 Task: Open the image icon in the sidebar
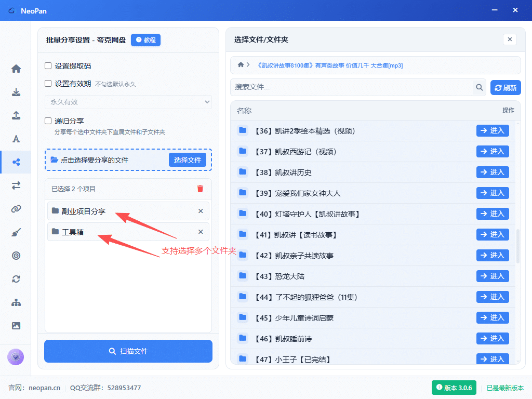[16, 326]
